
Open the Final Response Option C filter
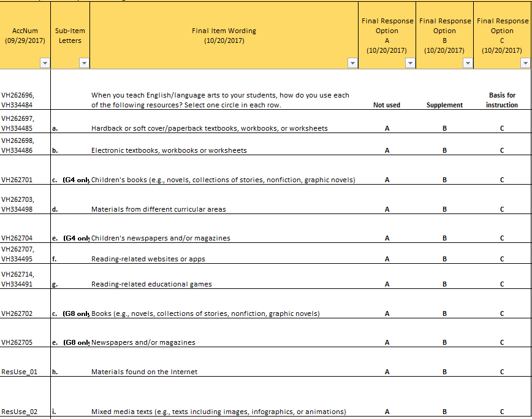[525, 63]
